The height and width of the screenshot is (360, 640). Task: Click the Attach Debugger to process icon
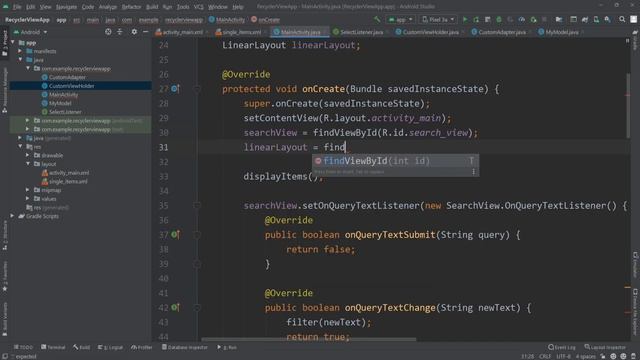point(533,19)
